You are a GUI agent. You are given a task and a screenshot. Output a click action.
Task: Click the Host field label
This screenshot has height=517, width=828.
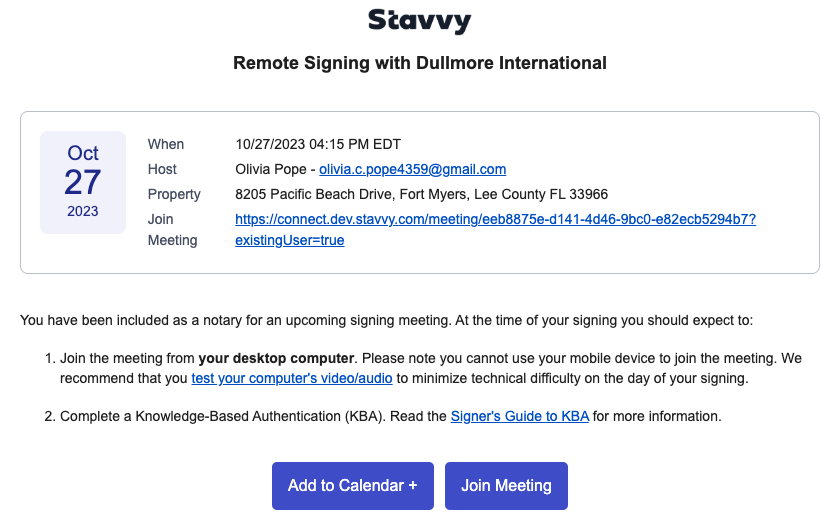[162, 170]
